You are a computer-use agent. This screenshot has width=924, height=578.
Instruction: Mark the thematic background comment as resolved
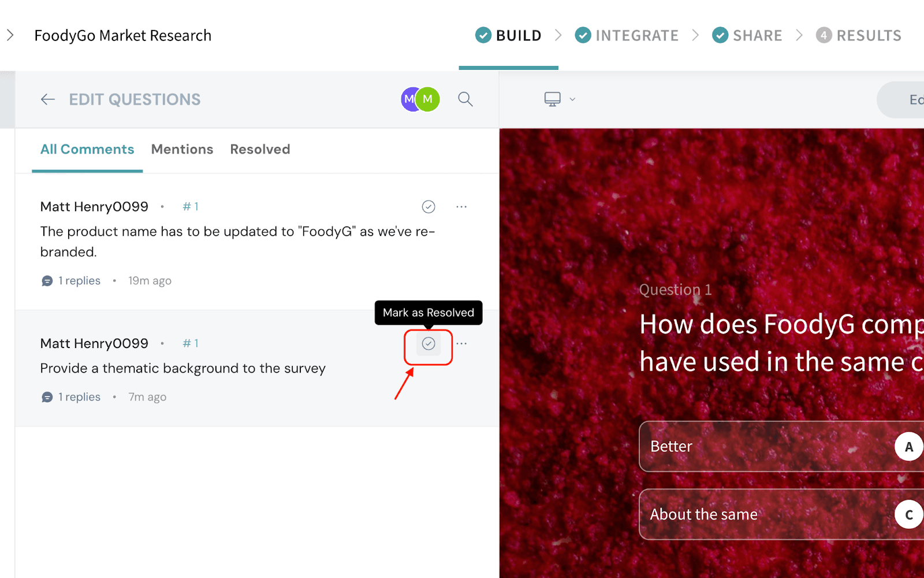(428, 344)
